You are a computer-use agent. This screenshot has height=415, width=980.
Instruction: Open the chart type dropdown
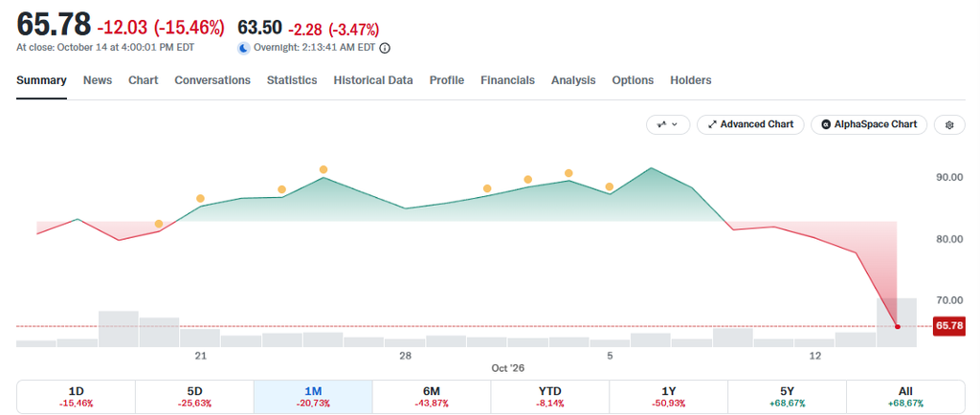pyautogui.click(x=667, y=125)
